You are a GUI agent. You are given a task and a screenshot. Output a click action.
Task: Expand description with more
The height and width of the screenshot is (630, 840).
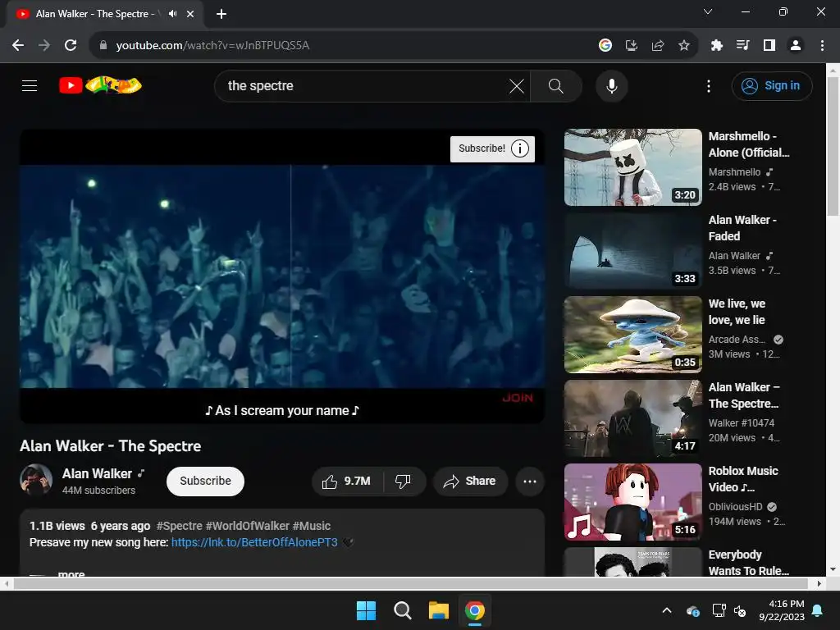click(x=71, y=573)
